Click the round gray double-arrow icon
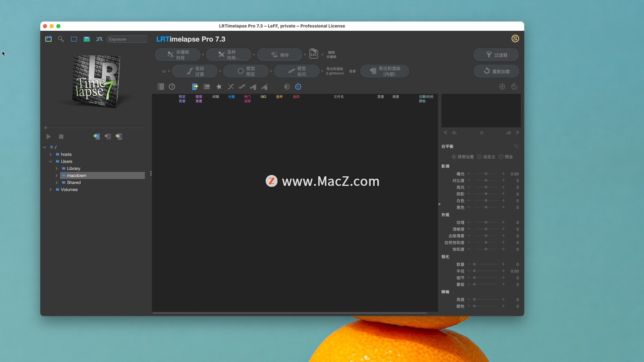The height and width of the screenshot is (362, 644). tap(287, 86)
